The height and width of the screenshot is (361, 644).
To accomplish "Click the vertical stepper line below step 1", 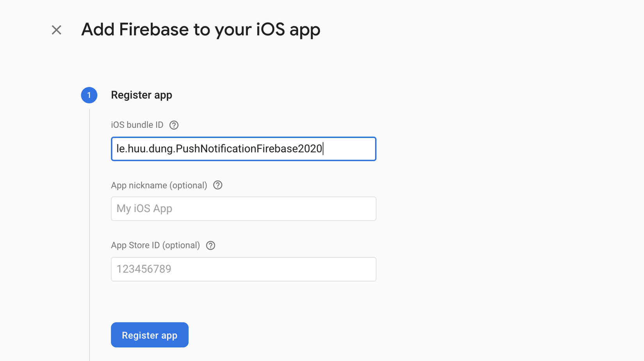I will [89, 234].
